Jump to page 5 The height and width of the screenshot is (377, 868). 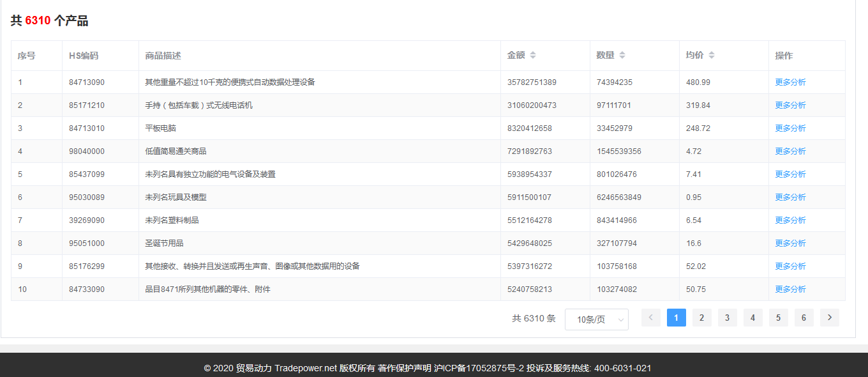click(779, 318)
